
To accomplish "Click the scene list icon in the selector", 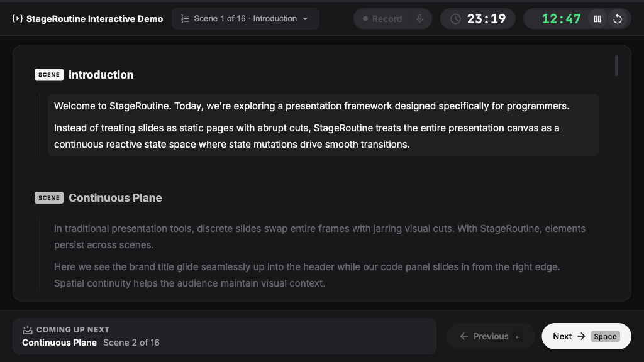I will [x=186, y=19].
